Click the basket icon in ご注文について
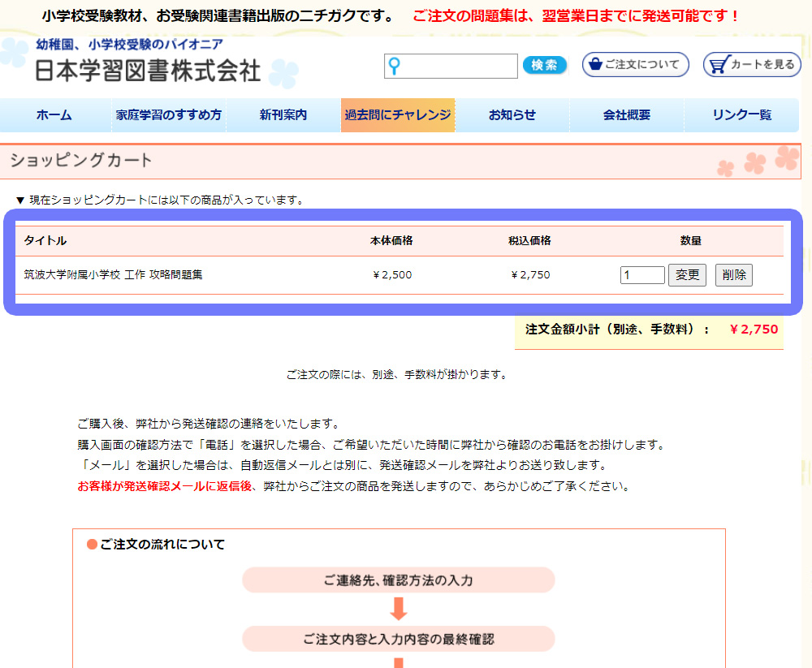812x668 pixels. (595, 63)
